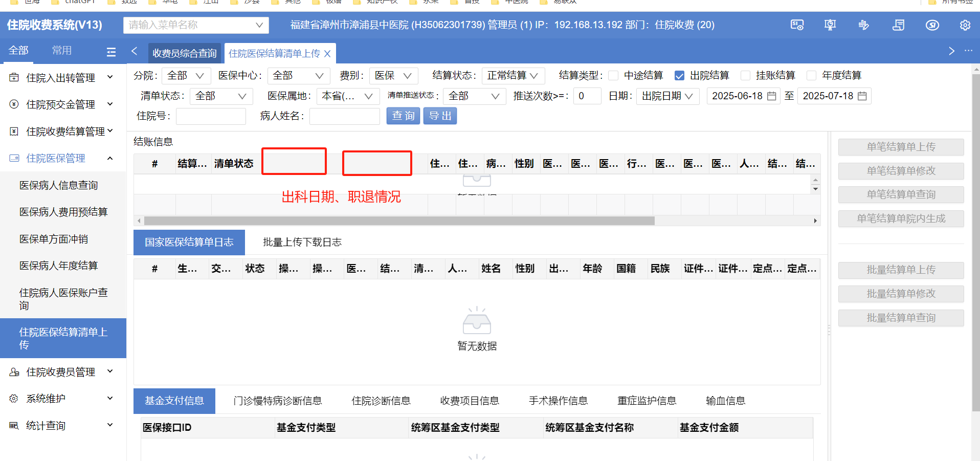This screenshot has width=980, height=461.
Task: Click the 结账信息 horizontal scrollbar thumb
Action: pos(399,221)
